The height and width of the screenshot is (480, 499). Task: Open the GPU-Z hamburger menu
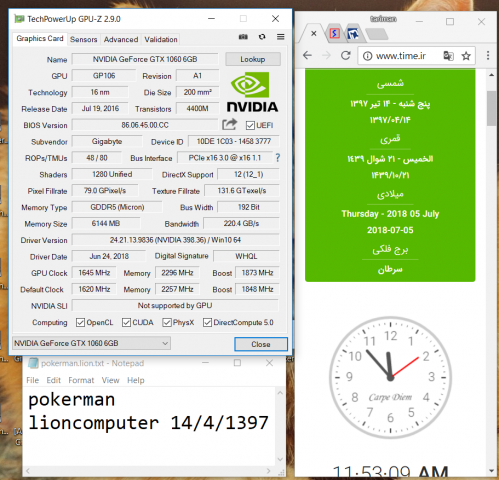coord(281,37)
